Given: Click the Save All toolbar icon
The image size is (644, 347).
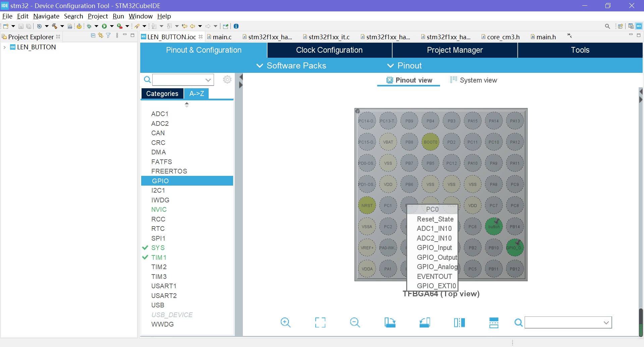Looking at the screenshot, I should pos(29,26).
